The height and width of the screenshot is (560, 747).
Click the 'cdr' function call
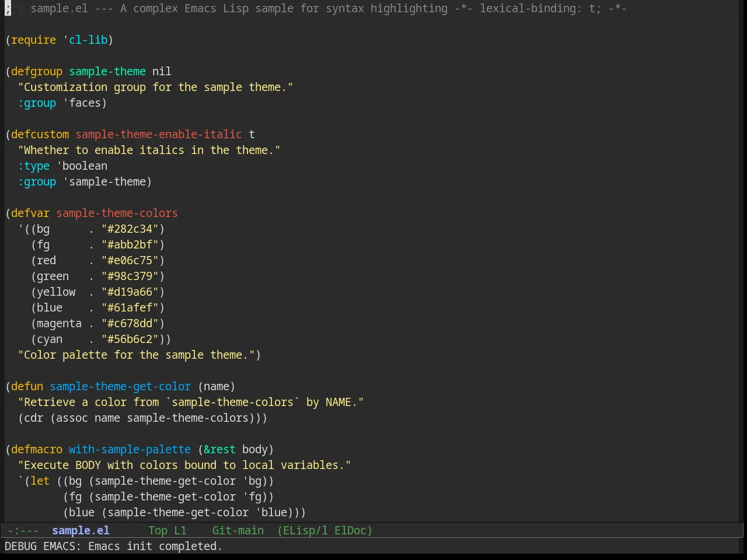pos(33,418)
